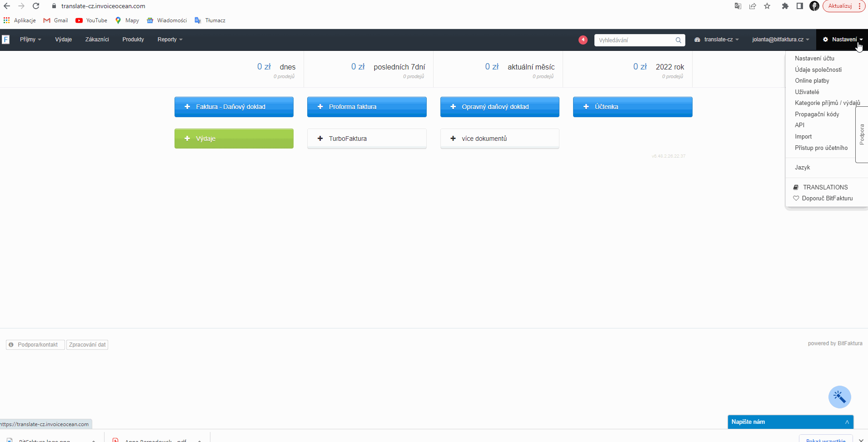868x442 pixels.
Task: Select Jazyk from settings menu
Action: pyautogui.click(x=803, y=168)
